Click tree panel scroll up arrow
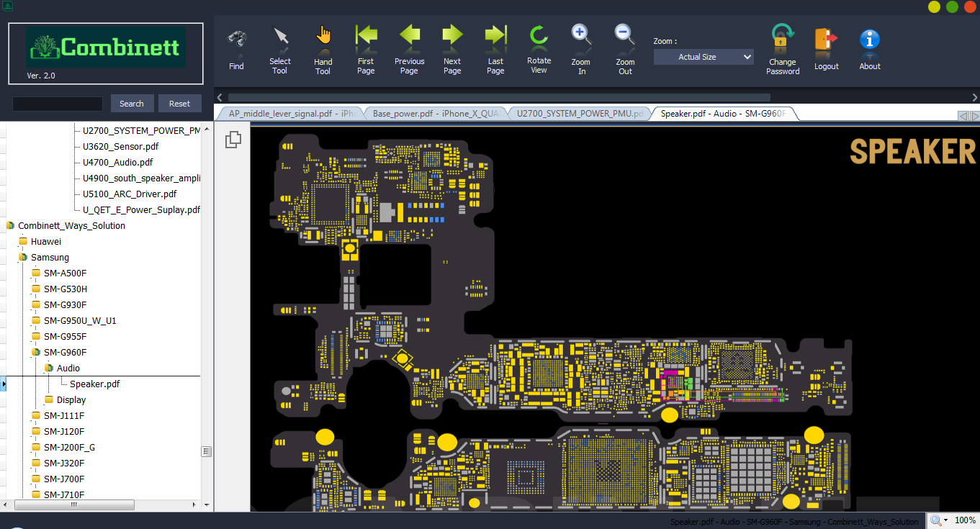The width and height of the screenshot is (980, 529). click(207, 129)
